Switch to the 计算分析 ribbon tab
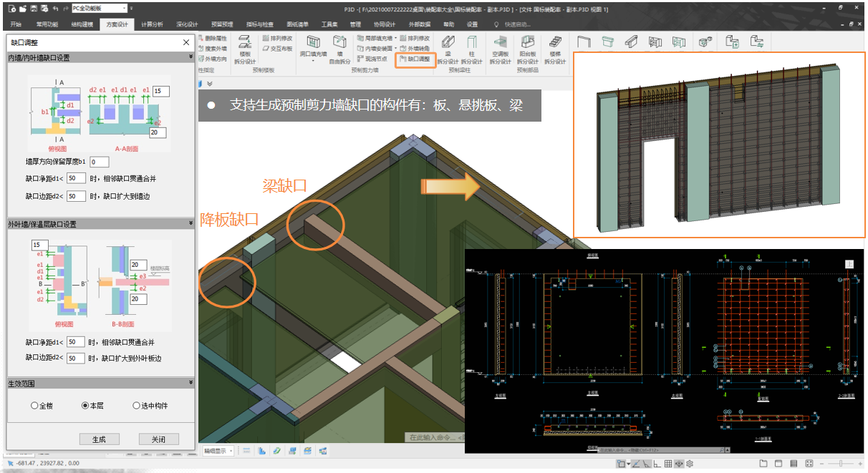The width and height of the screenshot is (868, 473). click(151, 24)
